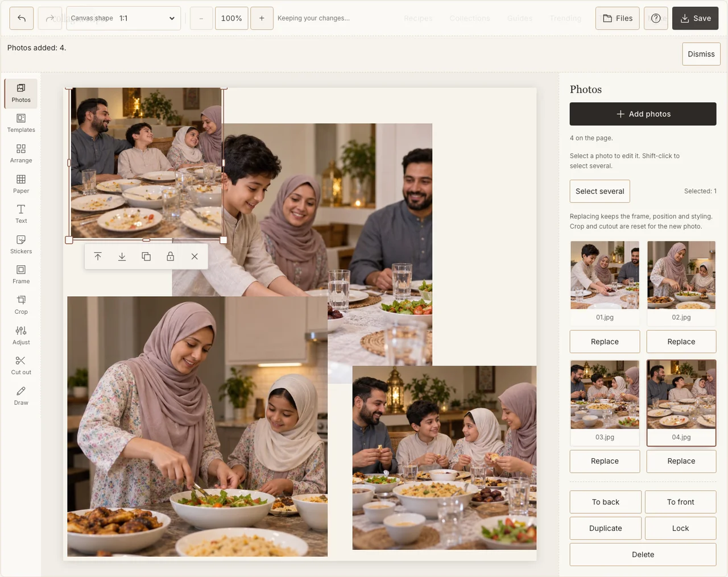The width and height of the screenshot is (728, 577).
Task: Open the Frame tool
Action: point(21,275)
